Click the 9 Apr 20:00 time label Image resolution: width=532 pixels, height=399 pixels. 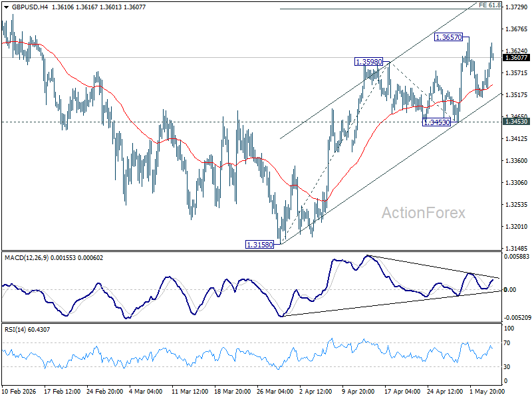[358, 392]
